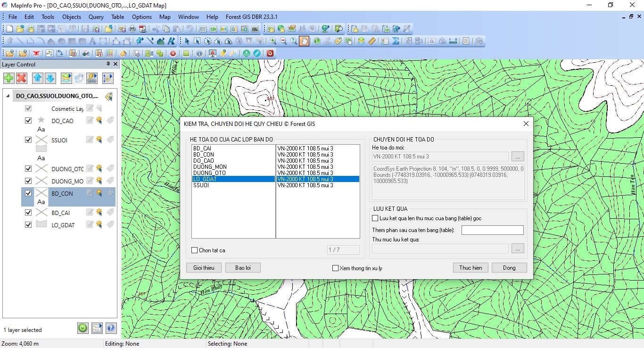The width and height of the screenshot is (644, 348).
Task: Move layer up with blue arrow icon
Action: tap(38, 78)
